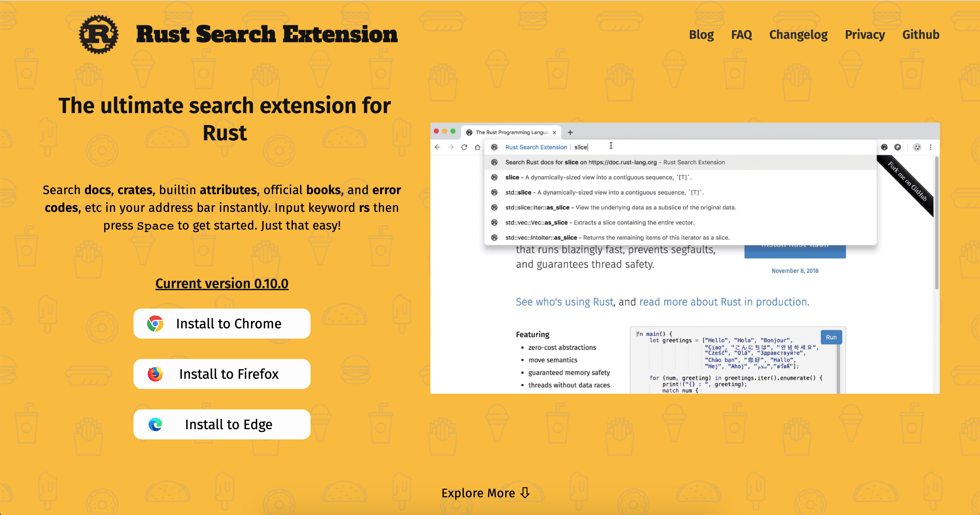Click the Chrome logo icon
Screen dimensions: 980x515
[155, 324]
